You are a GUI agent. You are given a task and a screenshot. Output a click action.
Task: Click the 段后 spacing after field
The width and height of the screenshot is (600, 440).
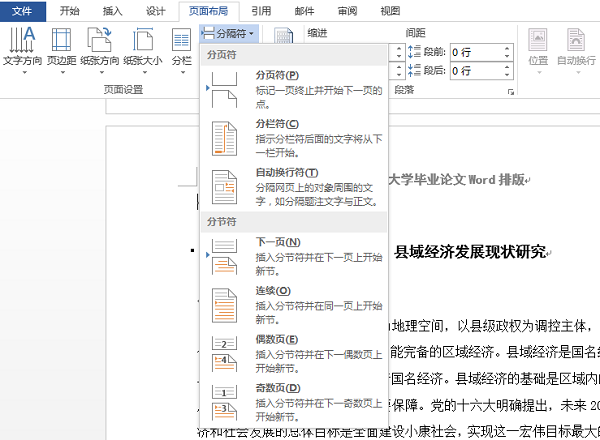click(x=477, y=71)
